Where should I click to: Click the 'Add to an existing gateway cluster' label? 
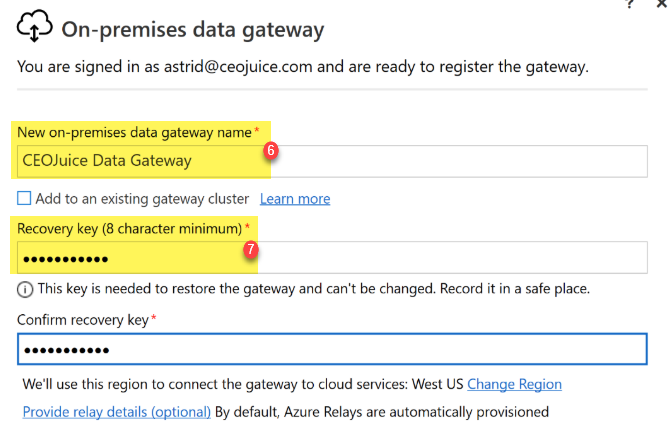tap(142, 199)
